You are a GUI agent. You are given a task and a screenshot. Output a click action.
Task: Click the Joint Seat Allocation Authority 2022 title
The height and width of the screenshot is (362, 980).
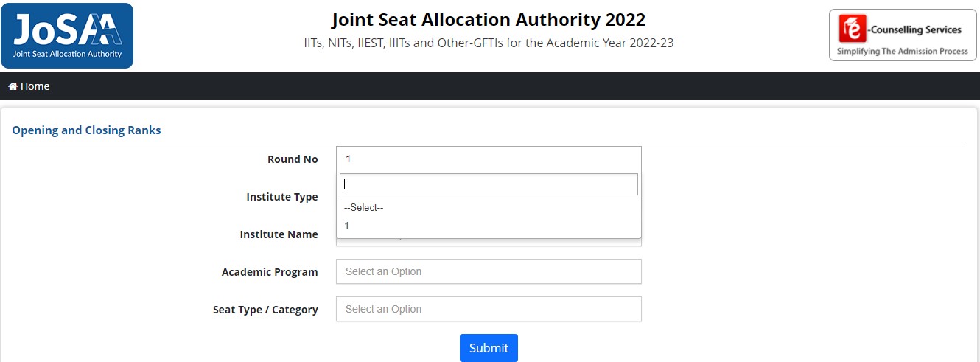pos(489,19)
